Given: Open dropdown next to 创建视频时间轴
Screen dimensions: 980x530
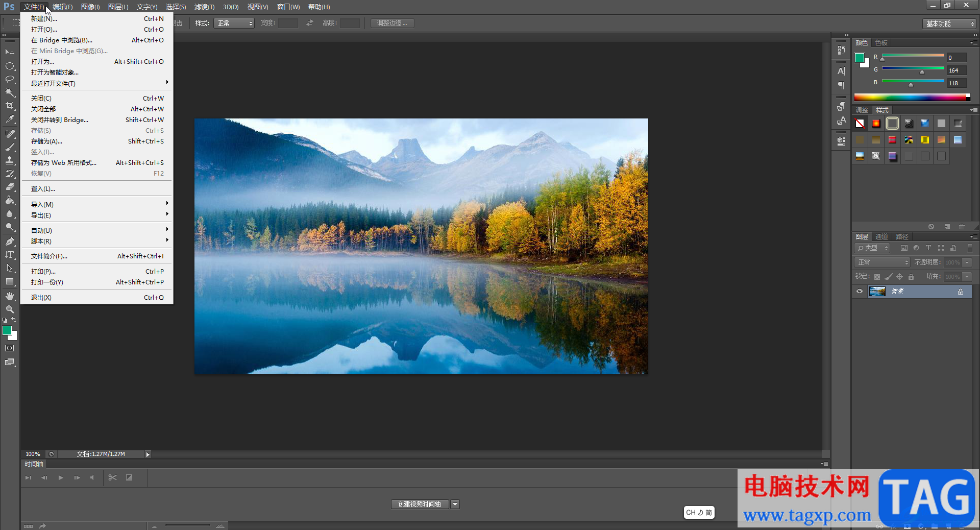Looking at the screenshot, I should click(455, 504).
